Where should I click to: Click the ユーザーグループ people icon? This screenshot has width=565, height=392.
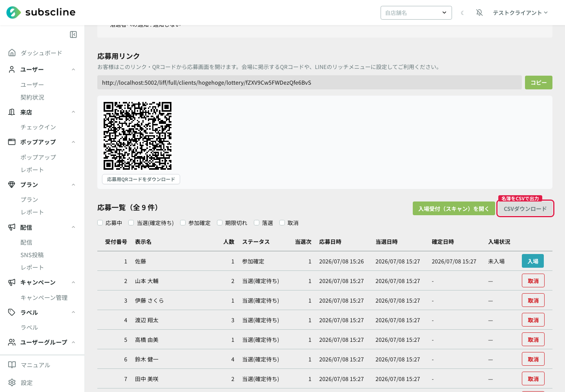12,342
